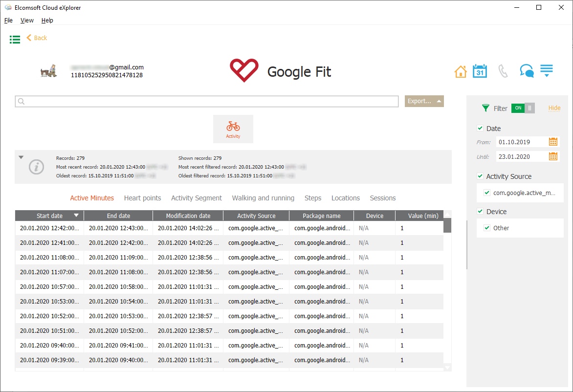Click the orange Home icon

click(x=460, y=71)
